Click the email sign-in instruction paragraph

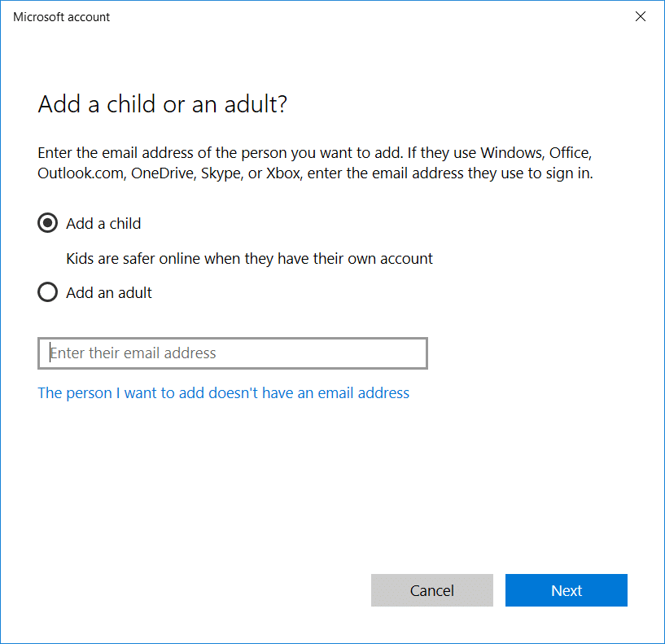coord(315,163)
